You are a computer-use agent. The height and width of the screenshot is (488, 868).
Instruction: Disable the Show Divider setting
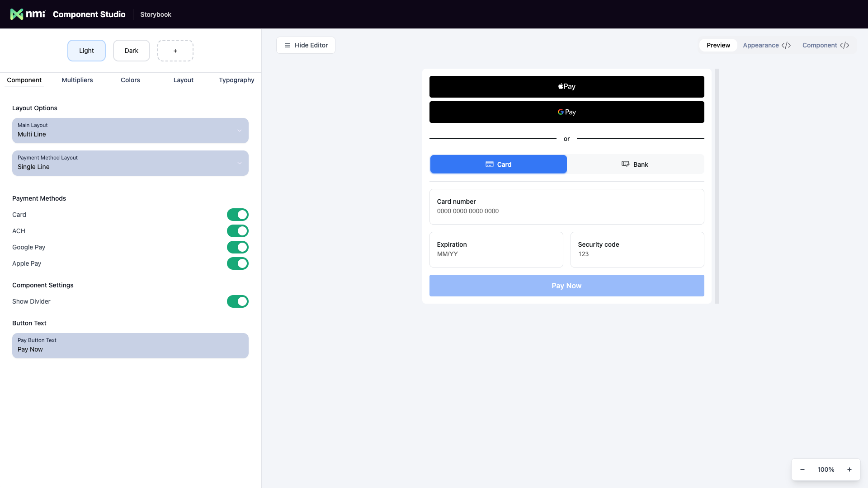[x=238, y=301]
